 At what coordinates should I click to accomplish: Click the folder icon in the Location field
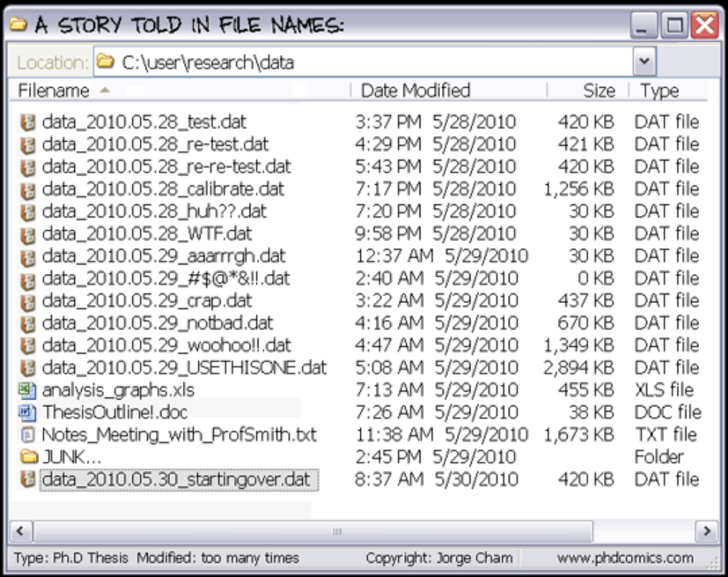point(105,62)
